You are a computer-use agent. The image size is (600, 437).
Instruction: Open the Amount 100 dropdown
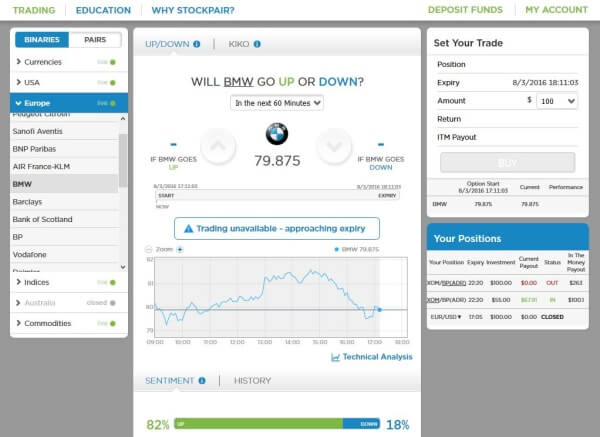pyautogui.click(x=557, y=101)
